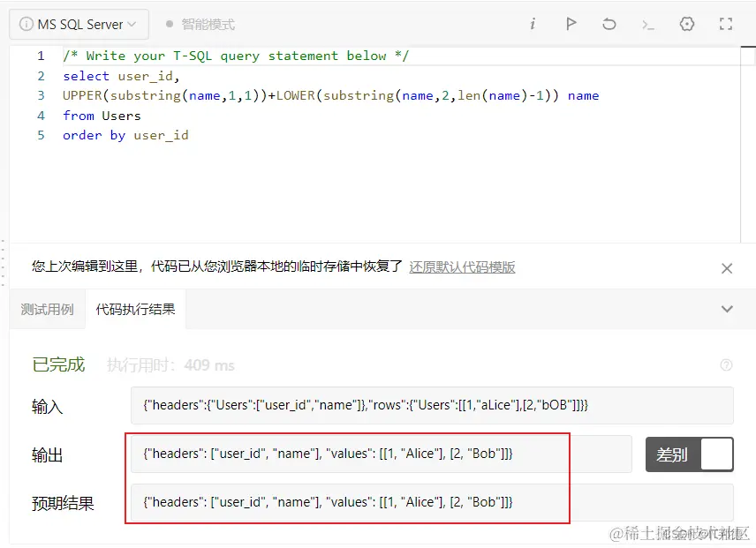Screen dimensions: 756x548
Task: Open the MS SQL Server language dropdown
Action: [79, 24]
